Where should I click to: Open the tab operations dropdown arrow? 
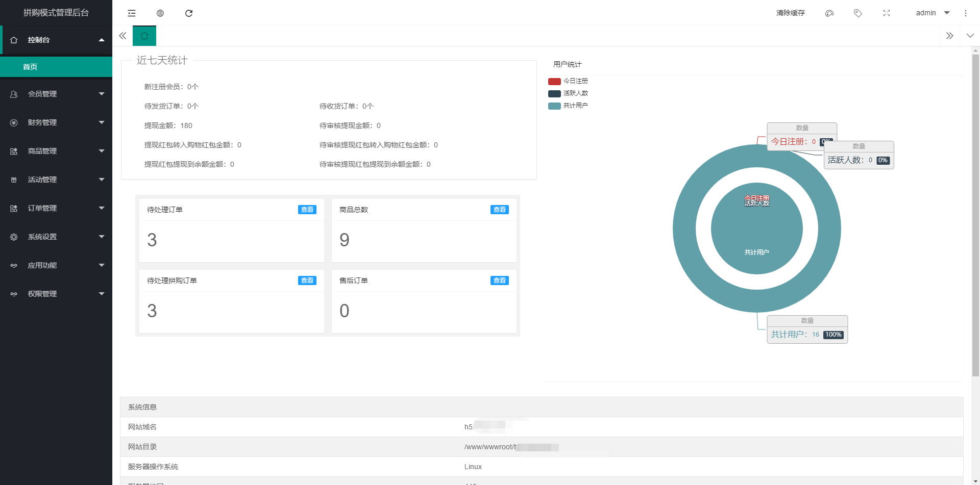(970, 36)
